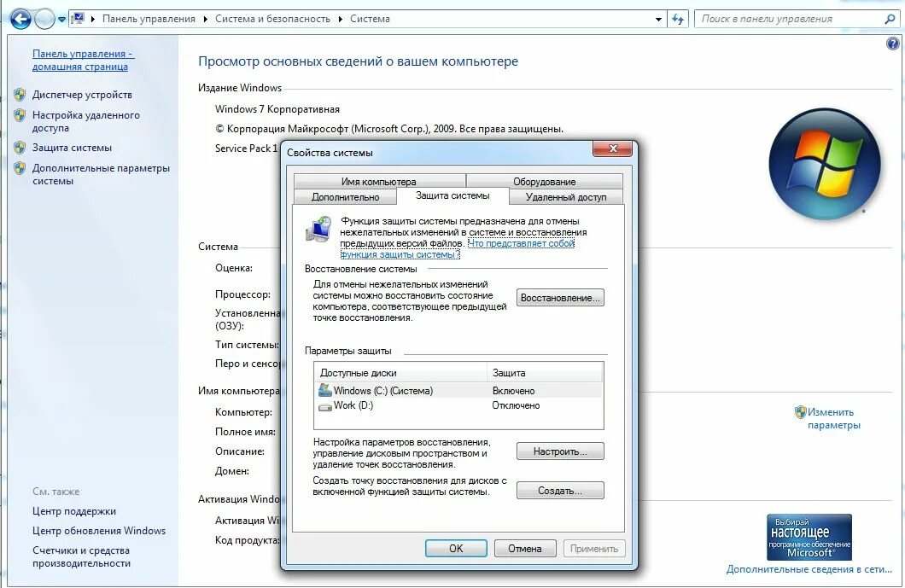Click the Отмена button
Screen dimensions: 905x588
click(x=525, y=548)
